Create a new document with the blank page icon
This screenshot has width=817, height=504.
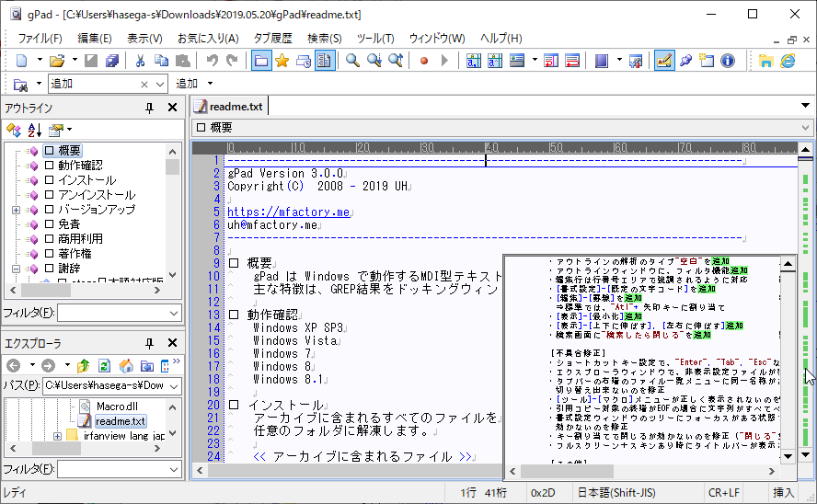21,61
